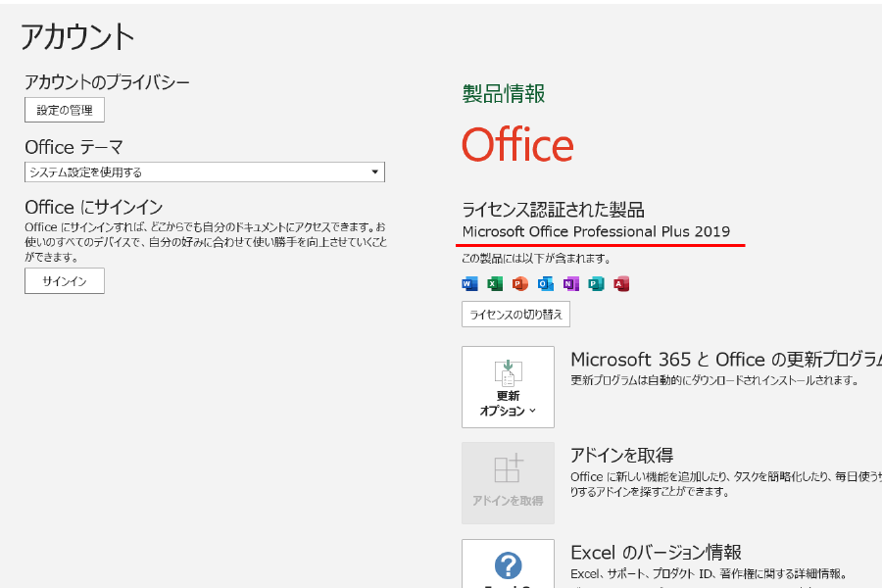Click the 製品情報 heading
The image size is (882, 588).
(x=504, y=93)
